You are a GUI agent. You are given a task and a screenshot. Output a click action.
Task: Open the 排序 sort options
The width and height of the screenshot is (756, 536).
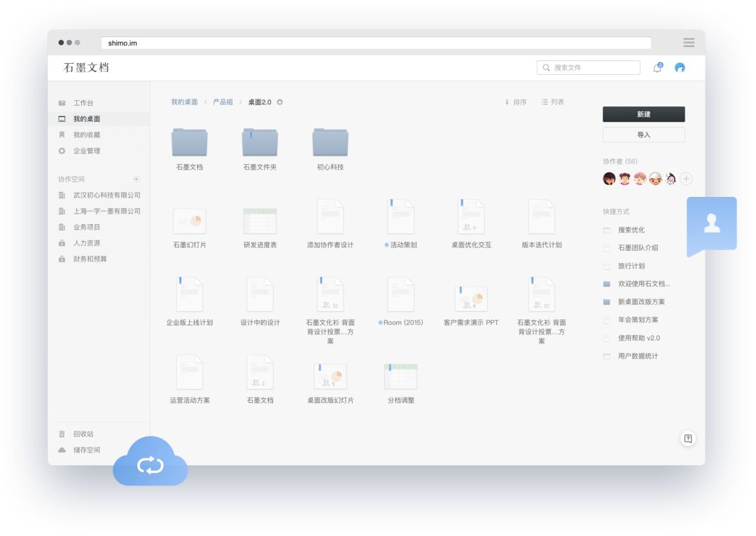pyautogui.click(x=516, y=102)
